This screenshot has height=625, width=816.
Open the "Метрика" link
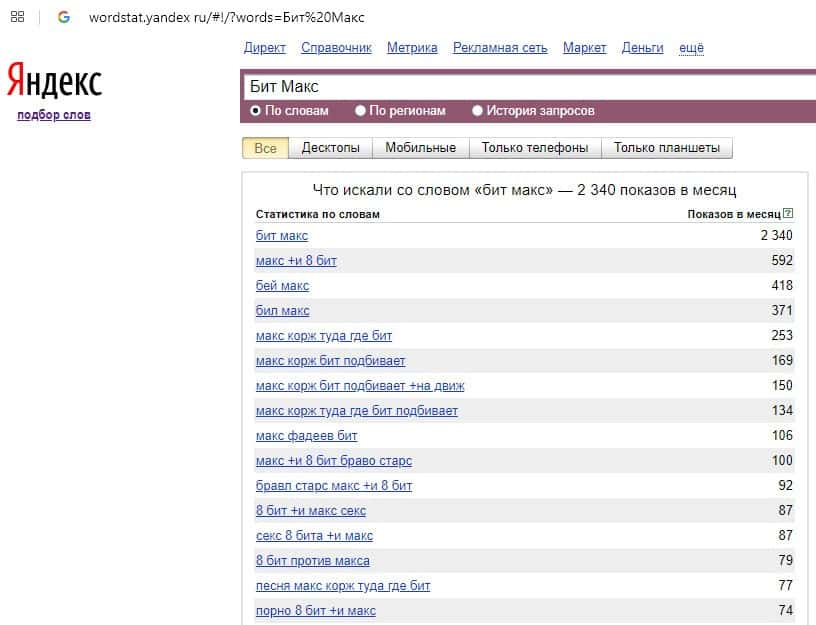(412, 47)
